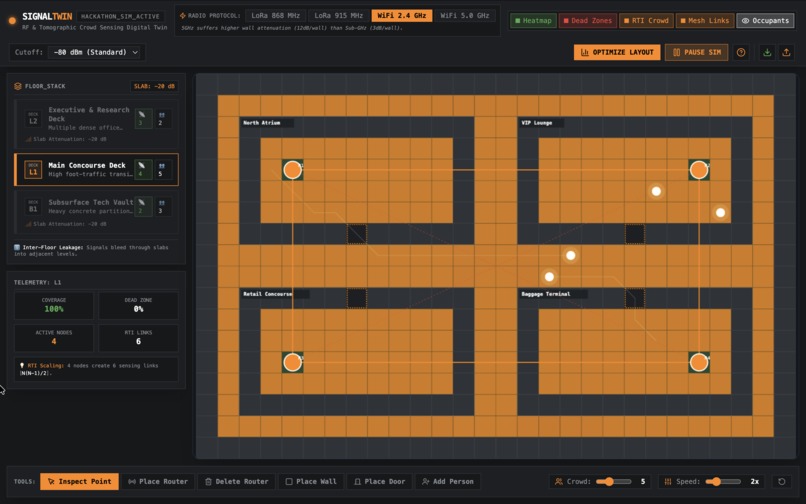The height and width of the screenshot is (504, 806).
Task: Click the B1 deck occupants count badge
Action: (x=162, y=206)
